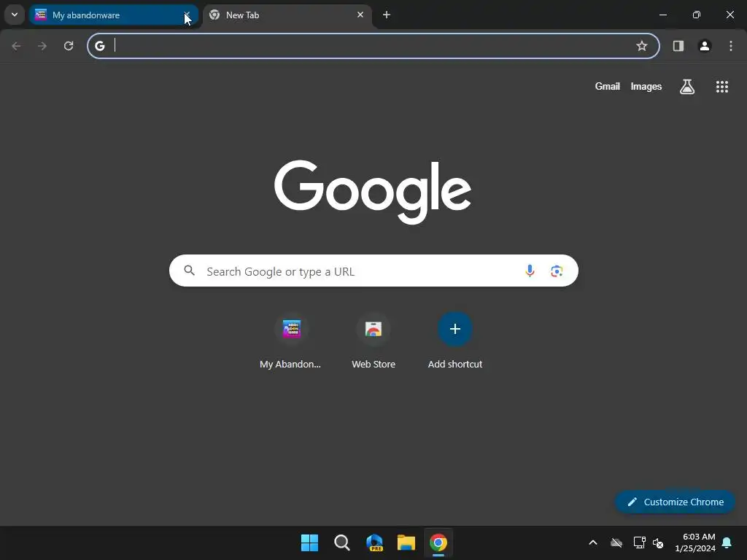This screenshot has width=747, height=560.
Task: Add a new shortcut tile
Action: tap(455, 341)
